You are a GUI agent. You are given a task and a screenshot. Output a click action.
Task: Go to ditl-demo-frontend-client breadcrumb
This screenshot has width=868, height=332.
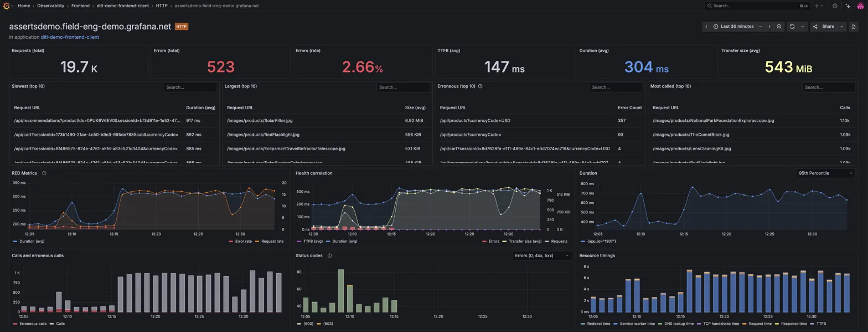coord(124,6)
